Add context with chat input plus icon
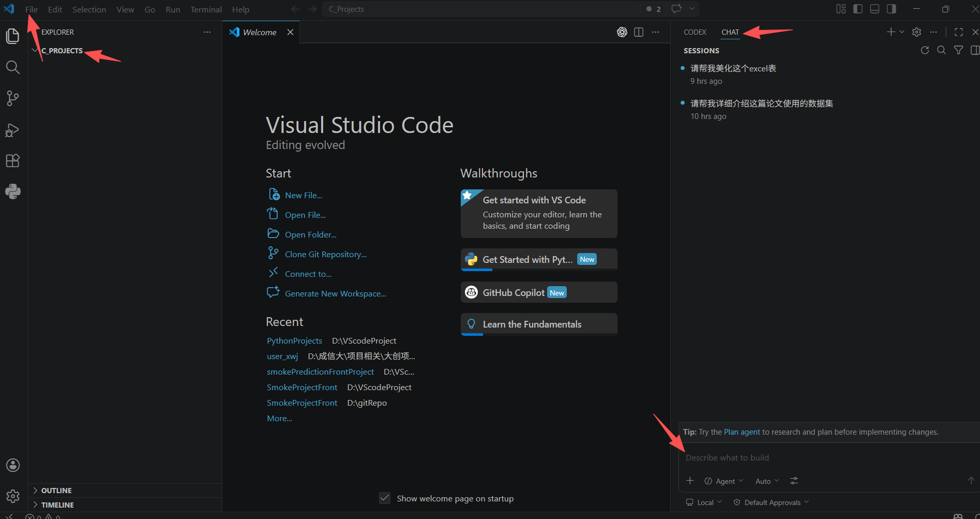 690,481
